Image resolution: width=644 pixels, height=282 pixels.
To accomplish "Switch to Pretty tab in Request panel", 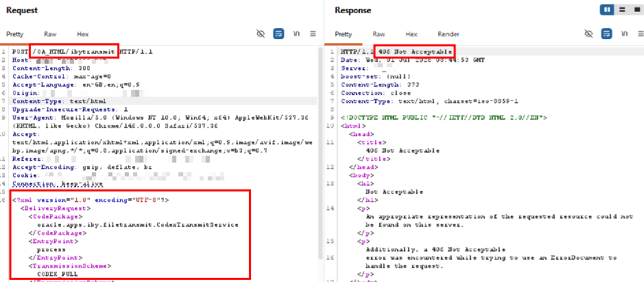I will click(15, 34).
